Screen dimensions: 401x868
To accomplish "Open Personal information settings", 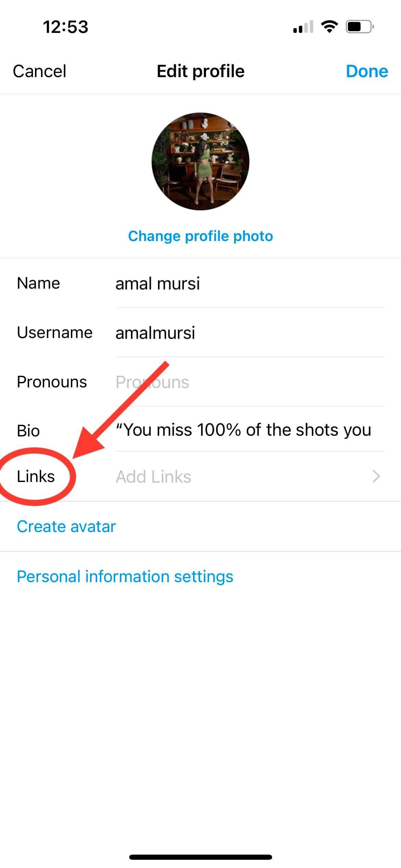I will [125, 577].
